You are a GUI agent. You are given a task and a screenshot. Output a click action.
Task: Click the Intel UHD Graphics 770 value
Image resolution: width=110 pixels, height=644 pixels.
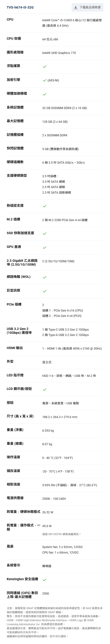point(59,53)
